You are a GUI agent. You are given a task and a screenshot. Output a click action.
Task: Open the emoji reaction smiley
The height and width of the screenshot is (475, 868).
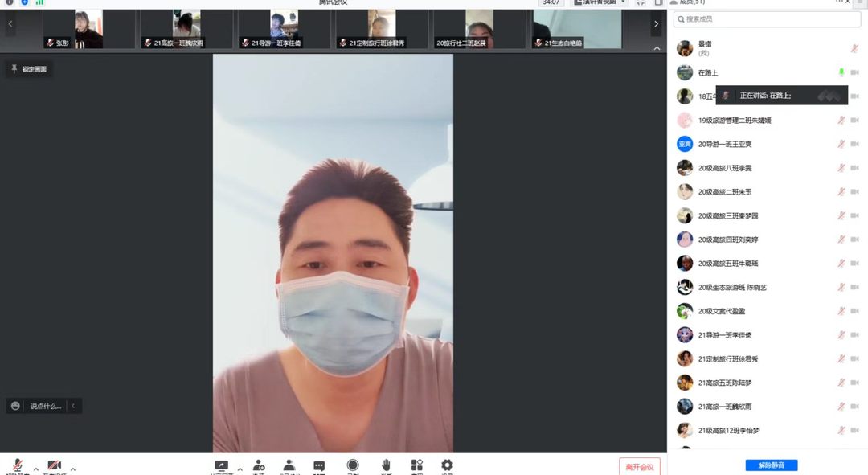tap(15, 406)
